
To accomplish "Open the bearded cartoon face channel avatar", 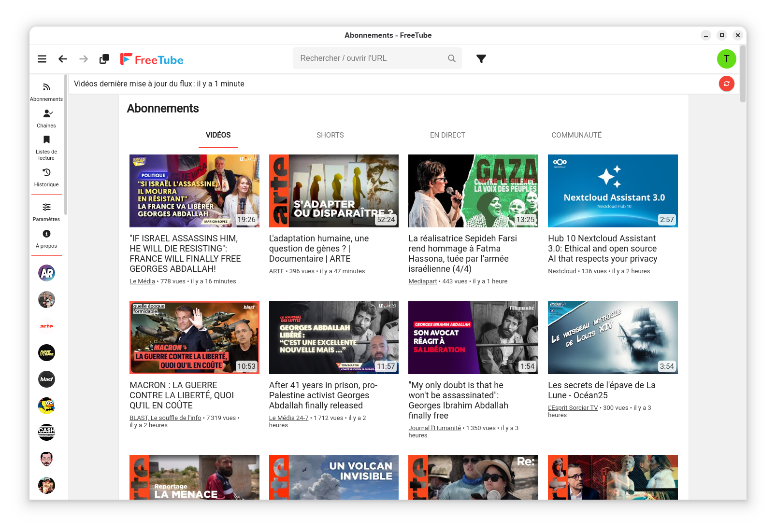I will tap(47, 459).
